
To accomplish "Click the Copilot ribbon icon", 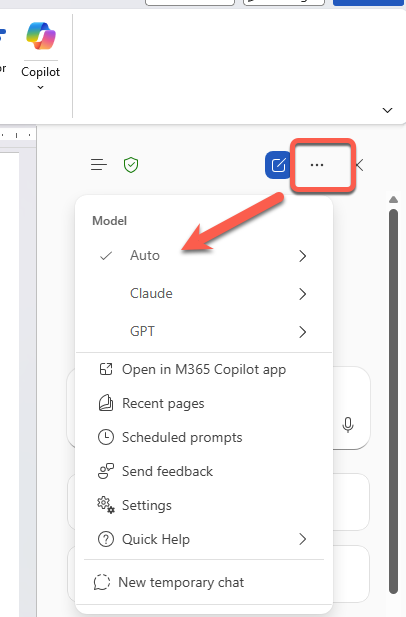I will 41,37.
